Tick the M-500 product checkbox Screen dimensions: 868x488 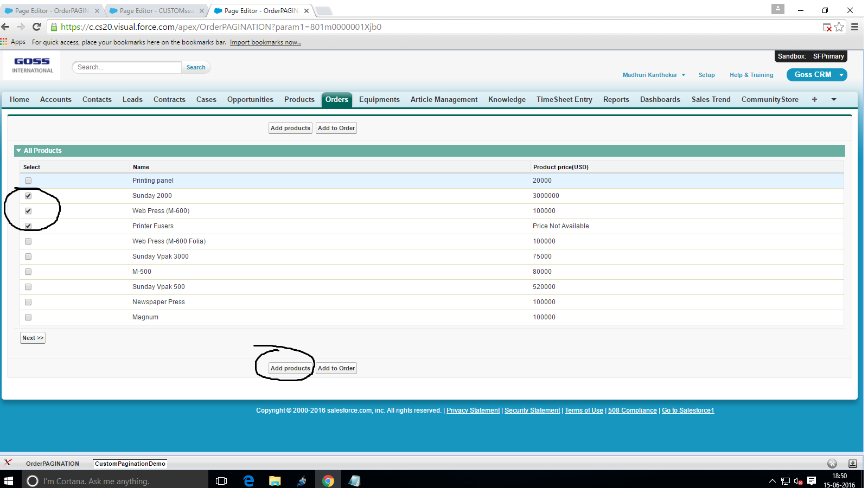coord(28,272)
